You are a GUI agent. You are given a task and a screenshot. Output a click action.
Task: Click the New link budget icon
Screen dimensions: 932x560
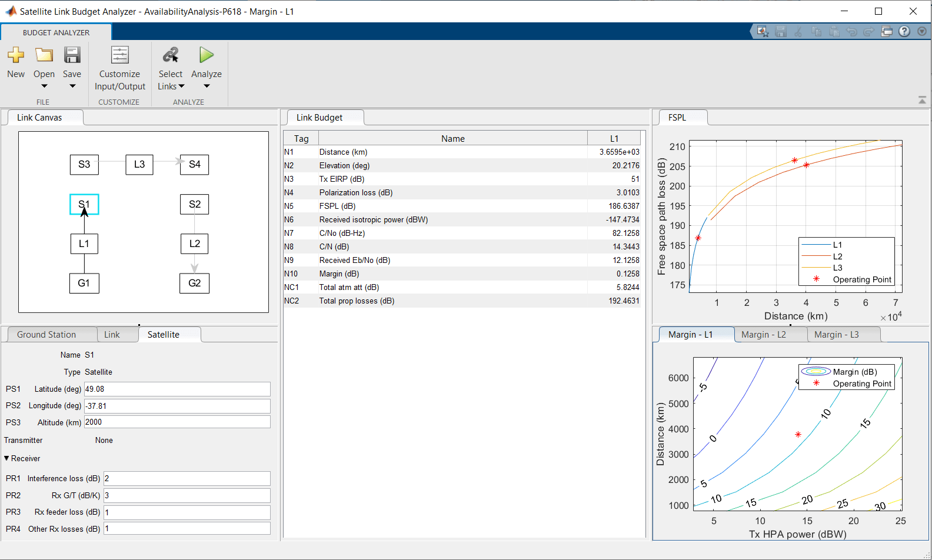click(16, 55)
